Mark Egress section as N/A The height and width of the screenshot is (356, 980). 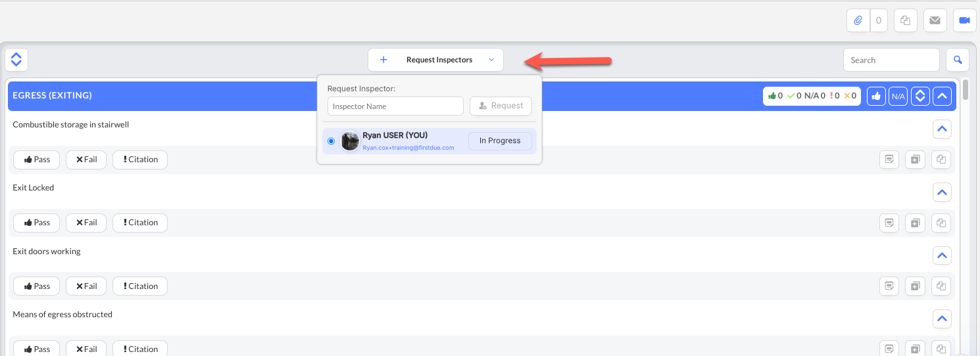click(x=898, y=96)
